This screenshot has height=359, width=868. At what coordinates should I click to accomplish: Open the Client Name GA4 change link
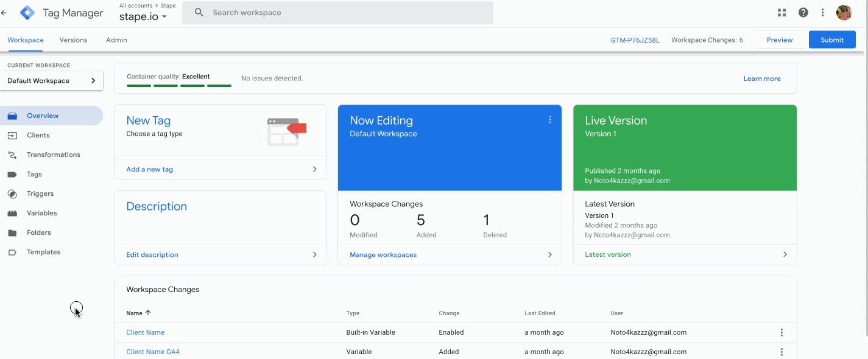point(153,352)
